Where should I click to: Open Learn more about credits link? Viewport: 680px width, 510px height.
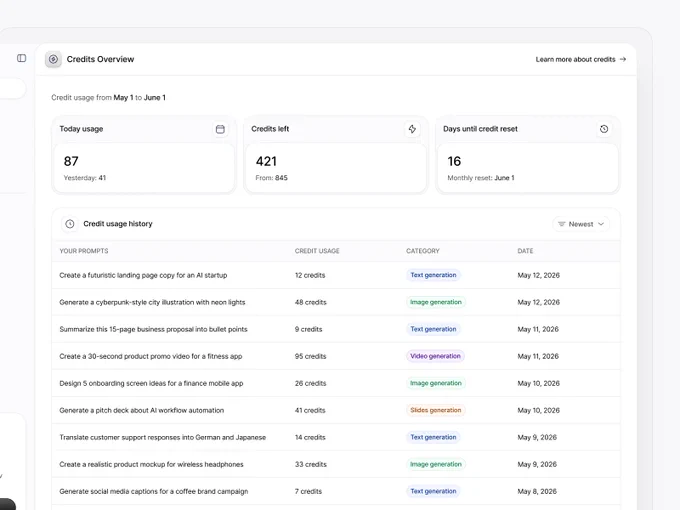(581, 59)
